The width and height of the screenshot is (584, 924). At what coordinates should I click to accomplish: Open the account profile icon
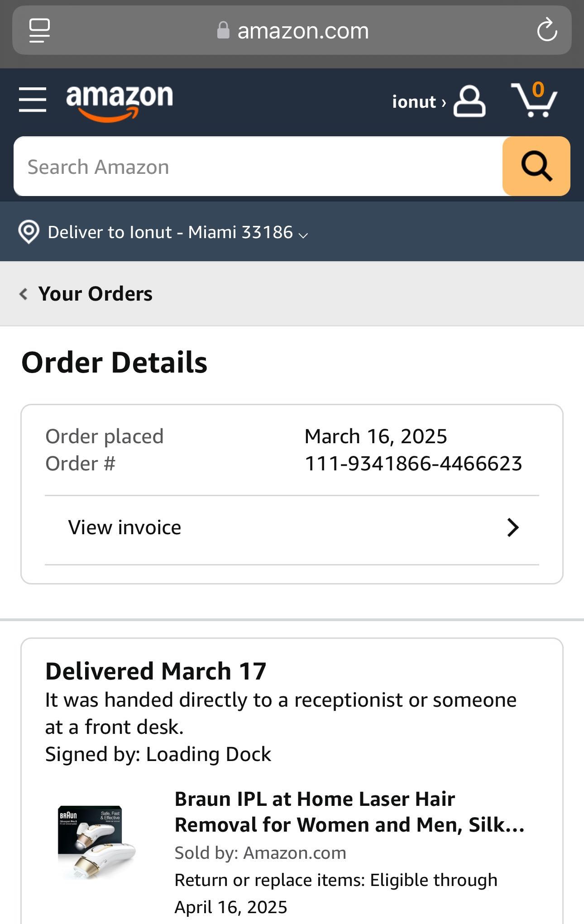point(469,101)
